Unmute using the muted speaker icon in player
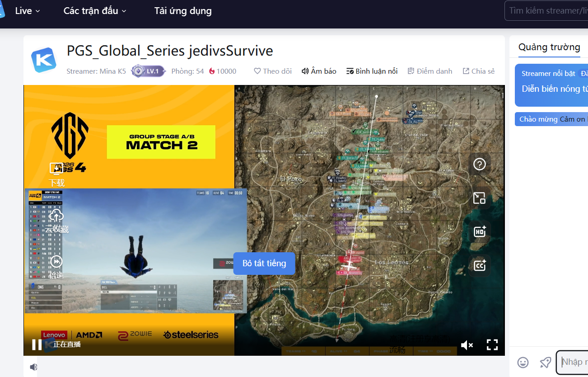Viewport: 588px width, 377px height. [x=467, y=345]
